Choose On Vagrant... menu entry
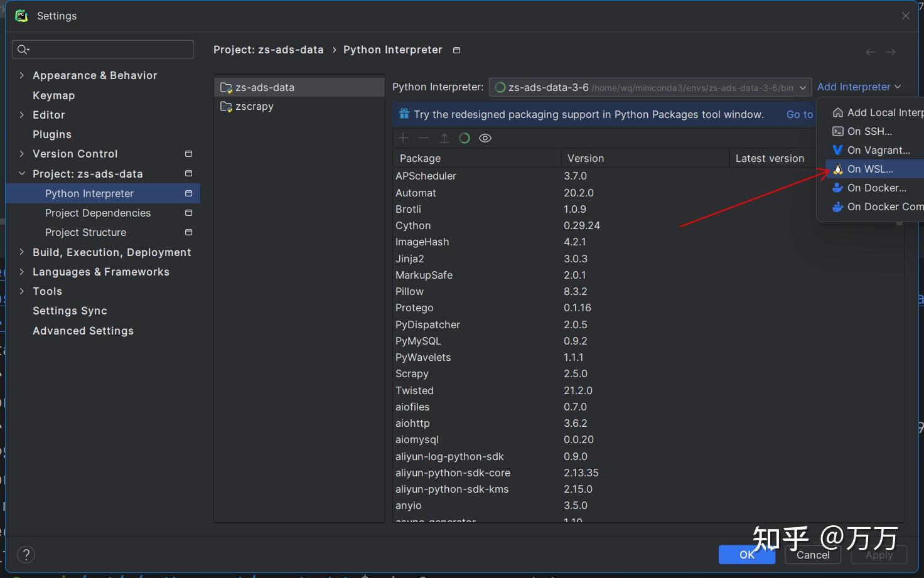924x578 pixels. click(x=875, y=150)
